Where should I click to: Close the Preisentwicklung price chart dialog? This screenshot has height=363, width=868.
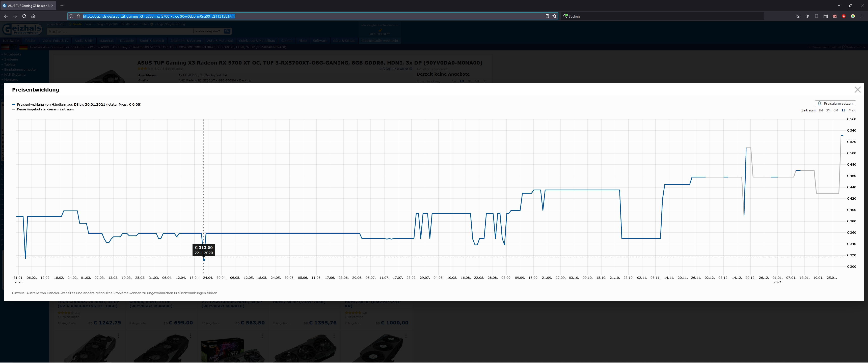pyautogui.click(x=858, y=89)
